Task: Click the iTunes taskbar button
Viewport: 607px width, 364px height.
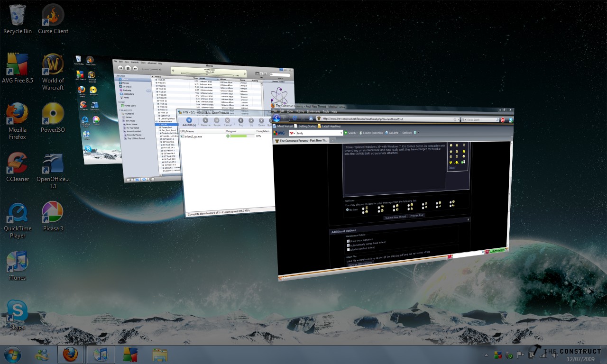Action: [101, 354]
